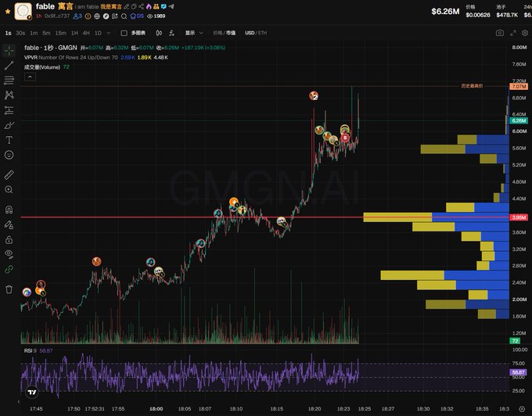This screenshot has width=532, height=416.
Task: Select the crosshair cursor tool
Action: 9,51
